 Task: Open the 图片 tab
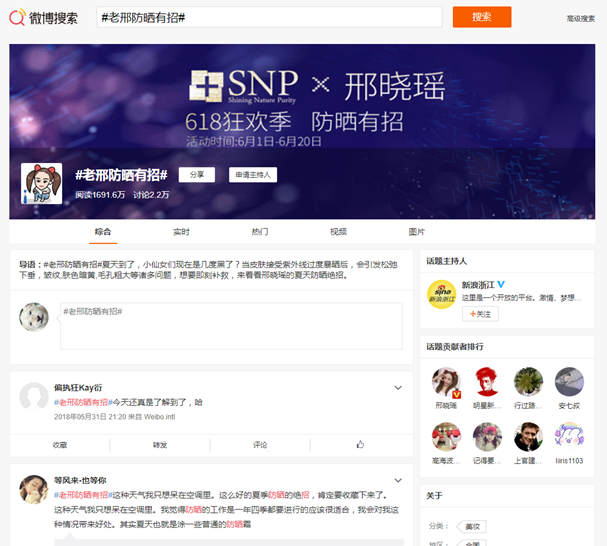tap(417, 232)
